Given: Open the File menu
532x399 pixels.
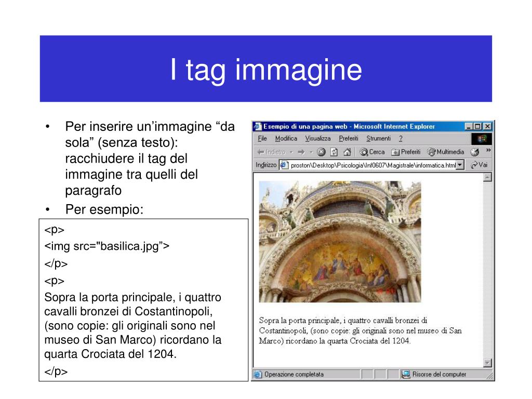Looking at the screenshot, I should pos(262,138).
